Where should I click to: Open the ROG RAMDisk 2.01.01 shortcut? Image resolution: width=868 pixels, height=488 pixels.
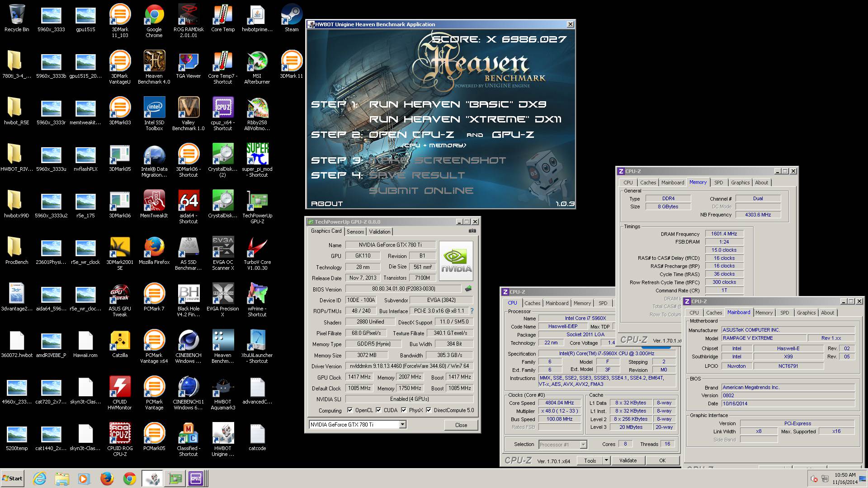pyautogui.click(x=189, y=21)
